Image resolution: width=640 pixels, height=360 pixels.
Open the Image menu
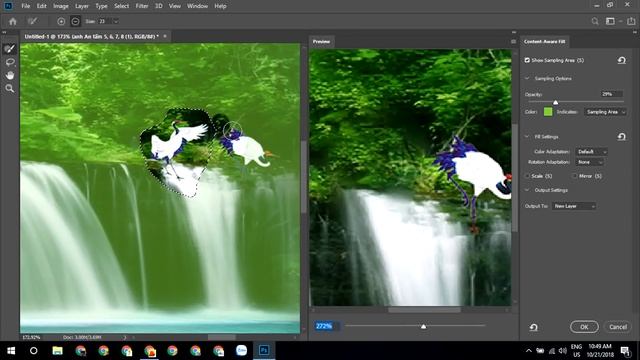[x=60, y=6]
